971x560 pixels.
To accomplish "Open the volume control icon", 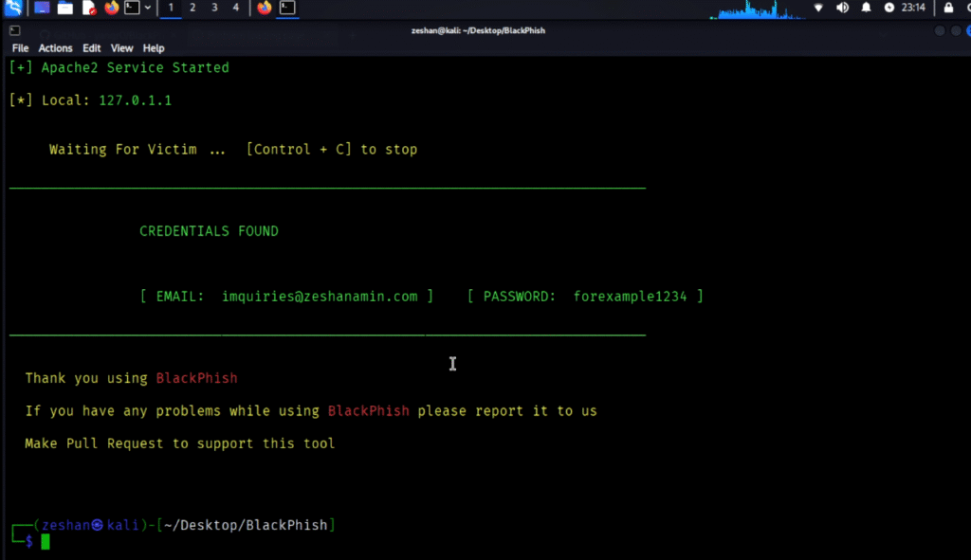I will pos(842,8).
